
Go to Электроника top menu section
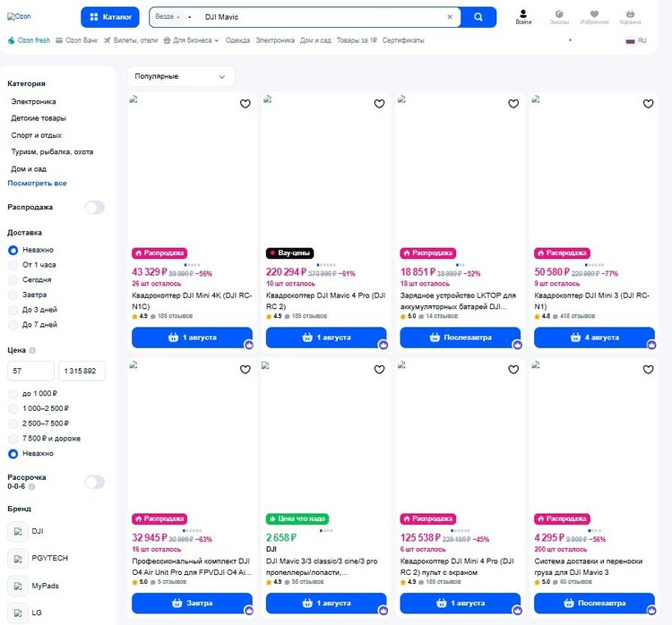point(275,40)
